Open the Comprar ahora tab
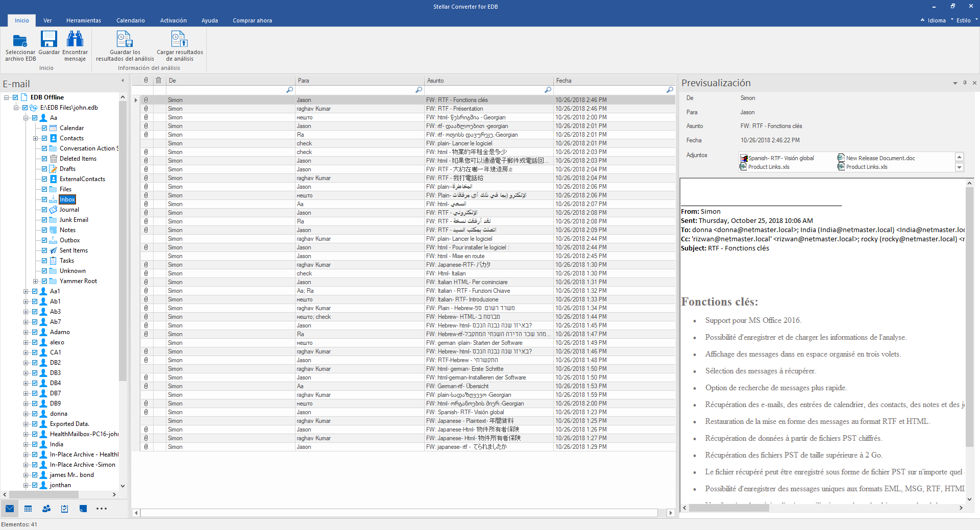This screenshot has height=530, width=980. click(x=252, y=20)
